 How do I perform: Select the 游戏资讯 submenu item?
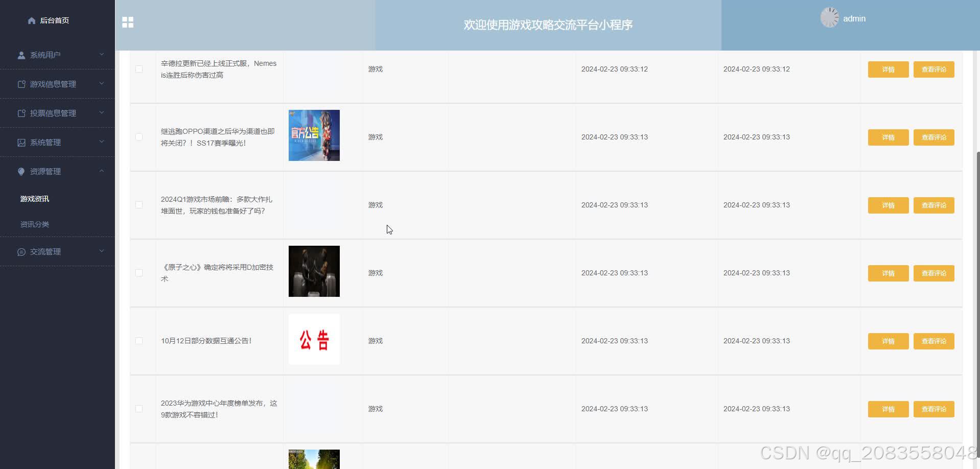[x=35, y=199]
